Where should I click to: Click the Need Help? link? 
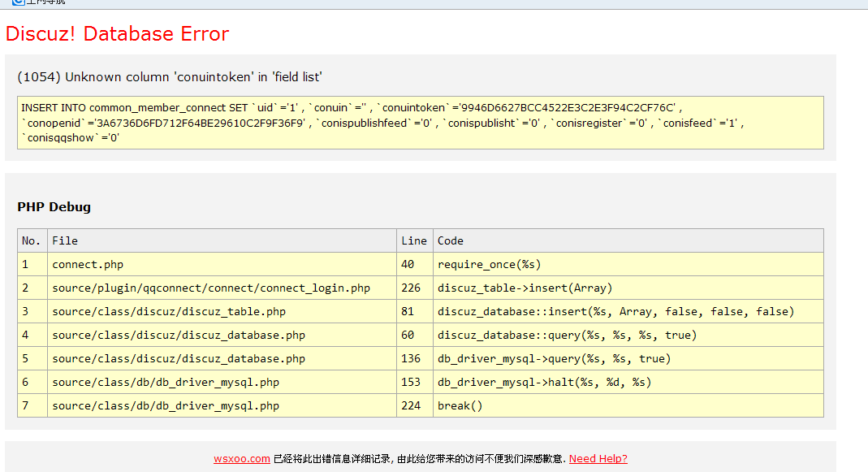[x=598, y=459]
